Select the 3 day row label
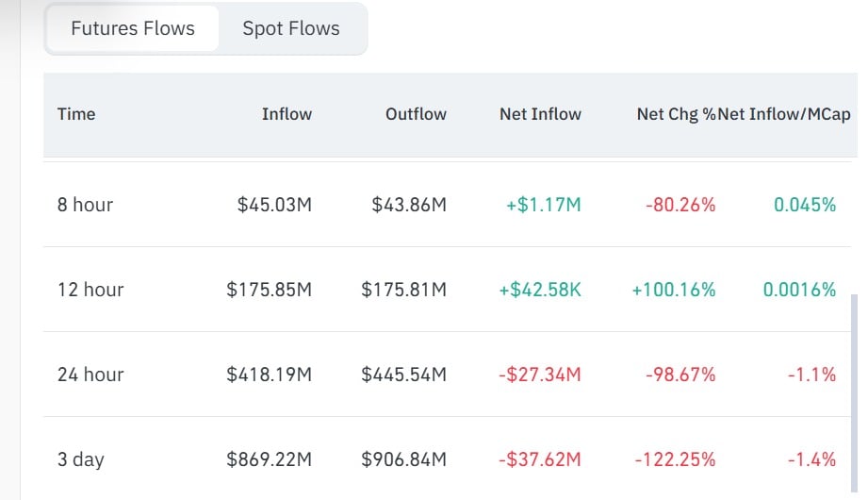 pyautogui.click(x=81, y=459)
